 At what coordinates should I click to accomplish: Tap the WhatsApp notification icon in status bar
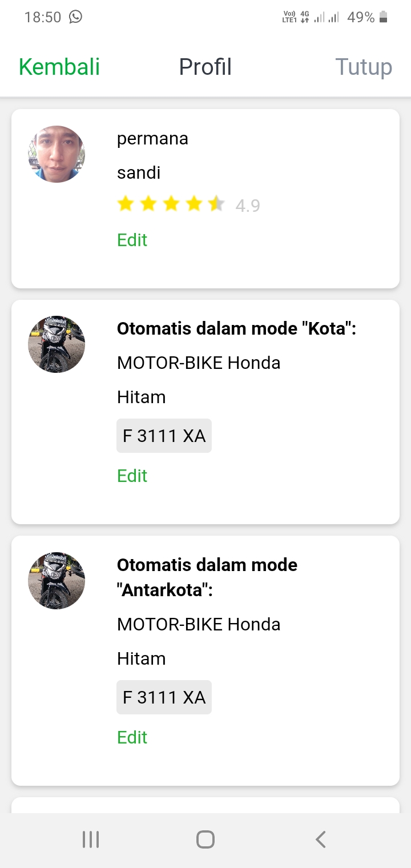point(75,17)
